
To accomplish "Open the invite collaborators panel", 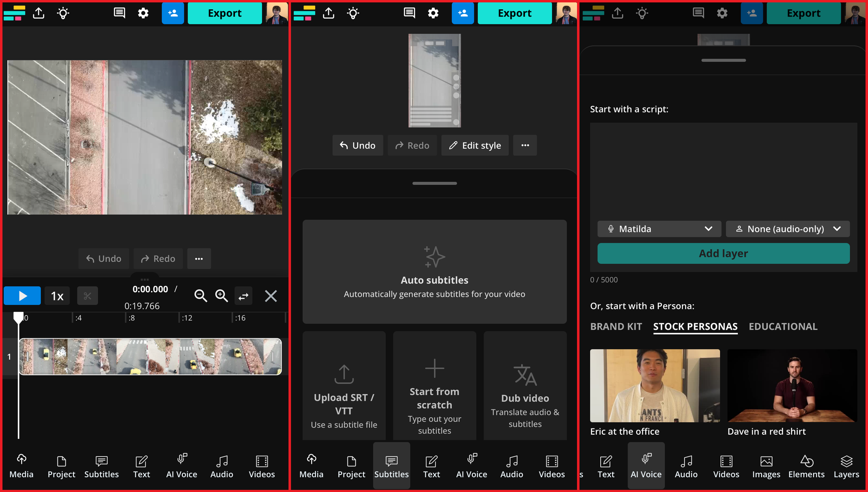I will click(173, 13).
